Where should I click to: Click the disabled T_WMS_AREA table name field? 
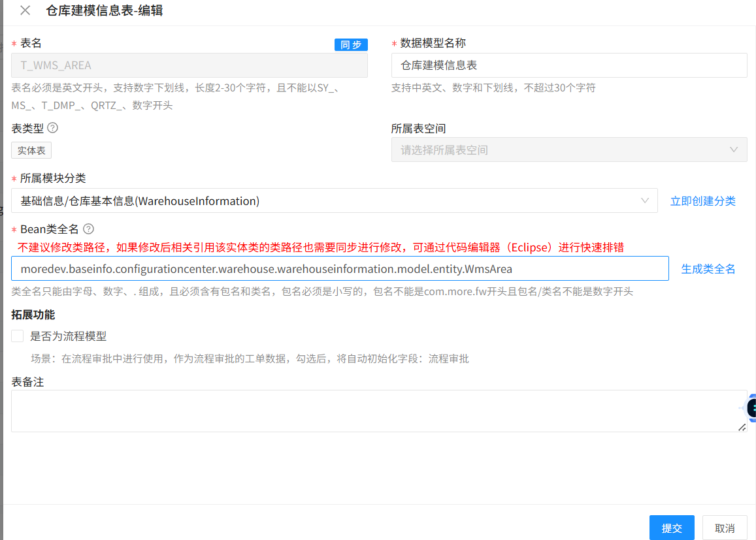189,65
